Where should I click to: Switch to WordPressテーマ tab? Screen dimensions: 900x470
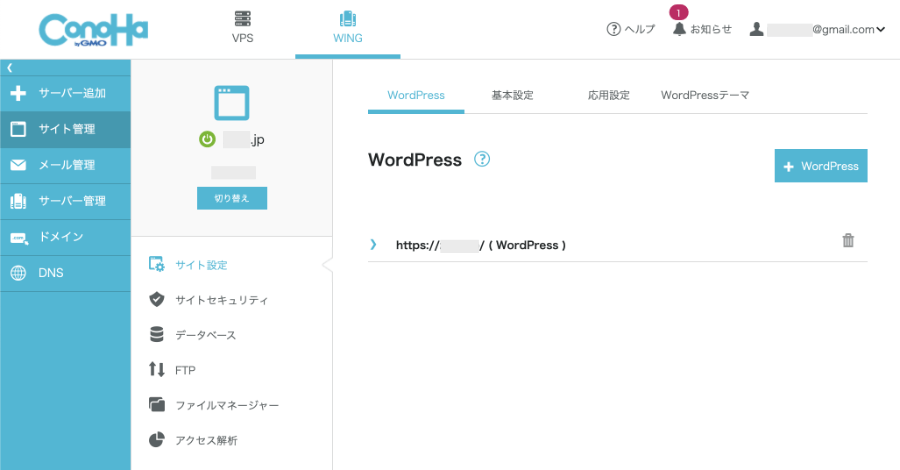coord(705,95)
